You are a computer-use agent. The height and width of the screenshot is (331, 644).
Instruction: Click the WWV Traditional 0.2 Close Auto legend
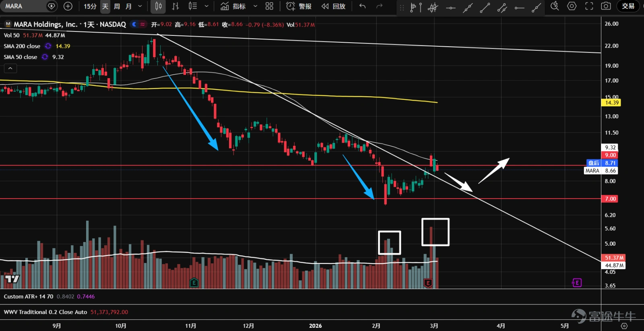(45, 312)
